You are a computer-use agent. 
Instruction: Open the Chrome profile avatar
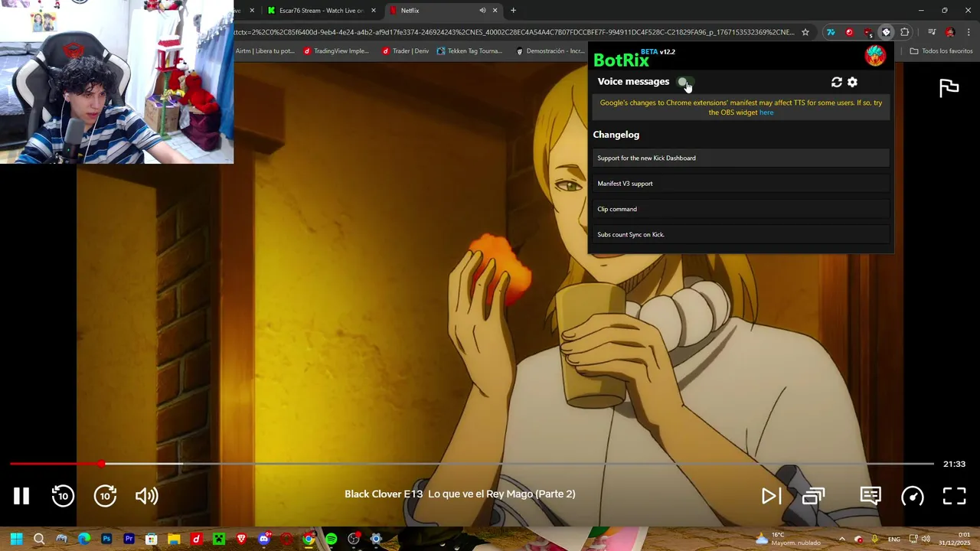click(950, 32)
